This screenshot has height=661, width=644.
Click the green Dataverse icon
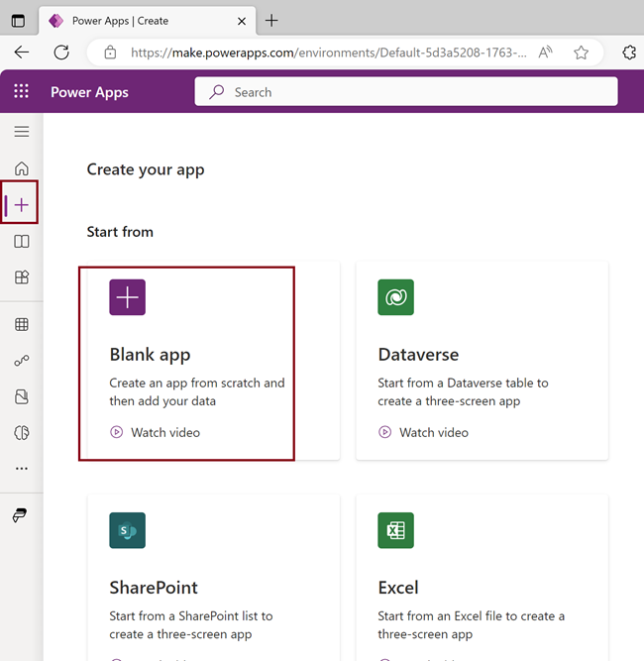pos(395,297)
